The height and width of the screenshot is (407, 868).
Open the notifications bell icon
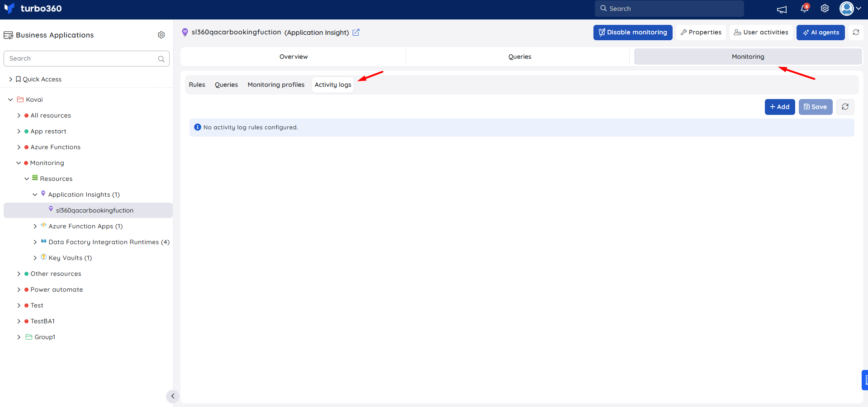pyautogui.click(x=804, y=8)
